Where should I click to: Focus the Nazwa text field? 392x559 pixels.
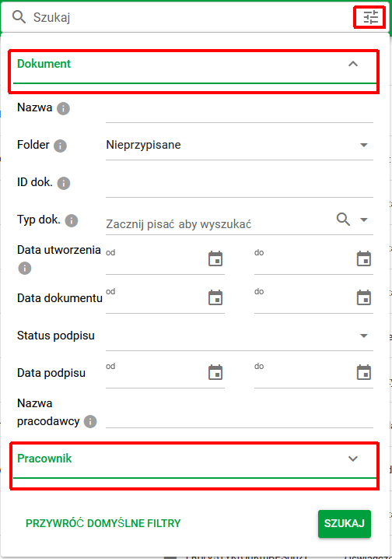click(x=240, y=111)
